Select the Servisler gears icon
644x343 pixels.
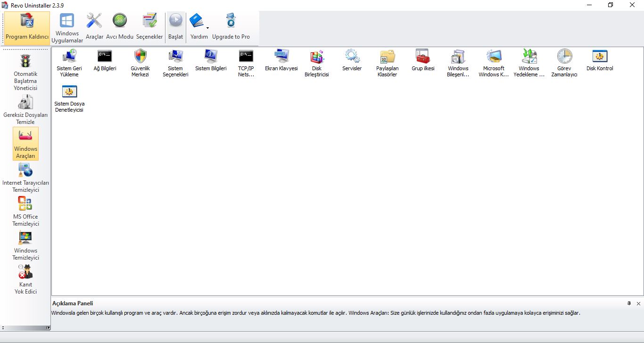point(352,57)
